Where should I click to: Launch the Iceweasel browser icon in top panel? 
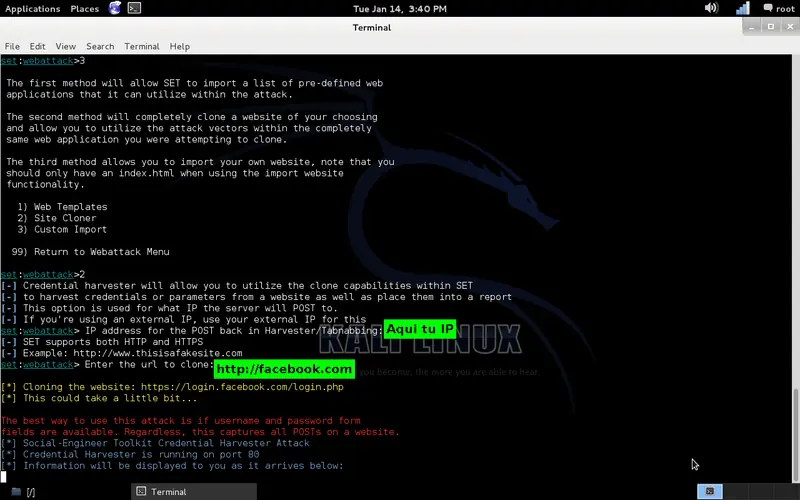pyautogui.click(x=115, y=8)
